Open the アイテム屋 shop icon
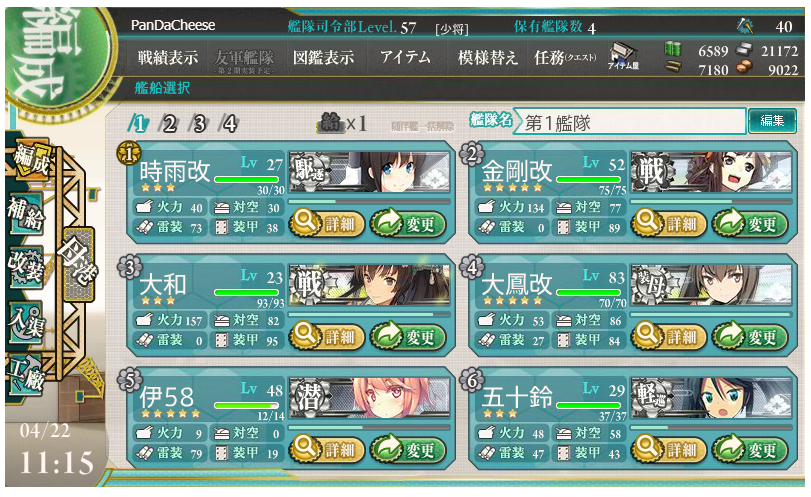This screenshot has width=811, height=497. [623, 56]
